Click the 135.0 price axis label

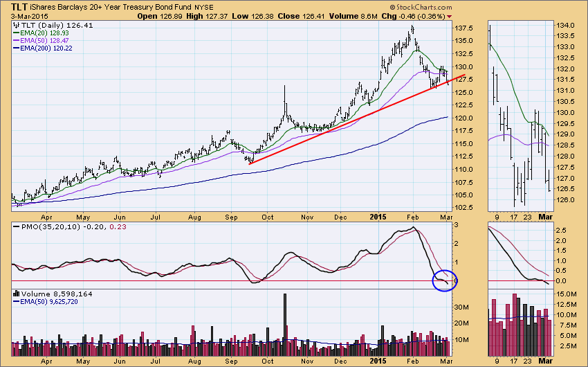click(x=464, y=41)
